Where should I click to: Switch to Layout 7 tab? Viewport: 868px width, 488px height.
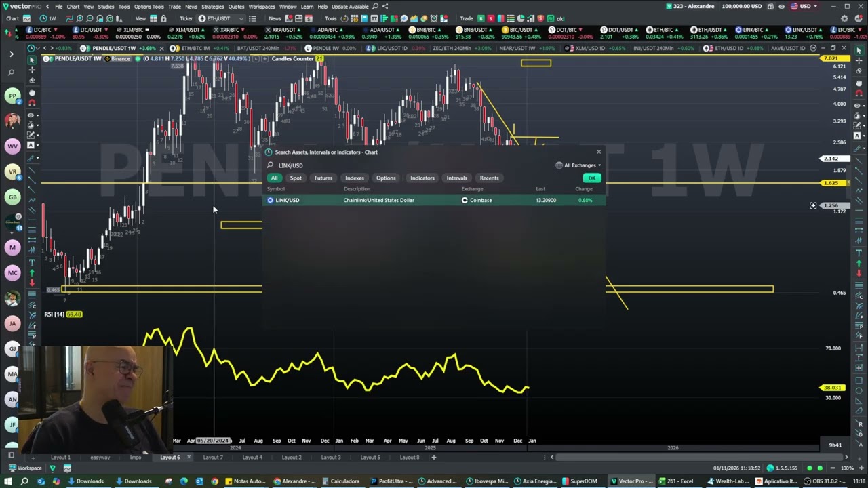point(213,457)
